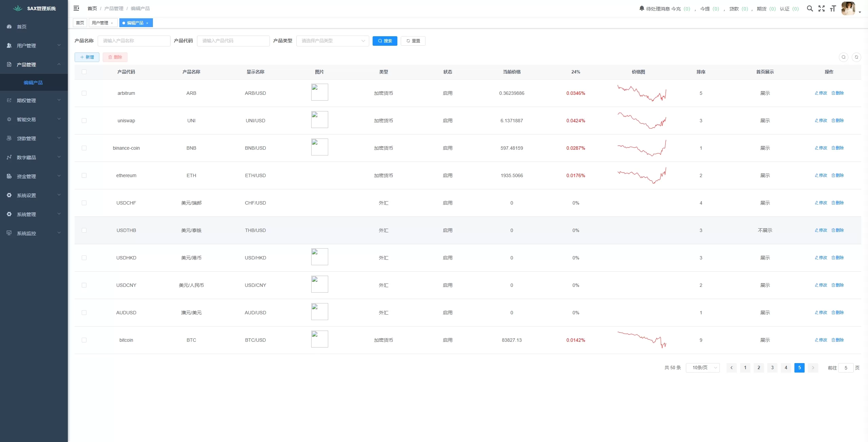Open the user avatar menu
Image resolution: width=868 pixels, height=442 pixels.
point(849,8)
